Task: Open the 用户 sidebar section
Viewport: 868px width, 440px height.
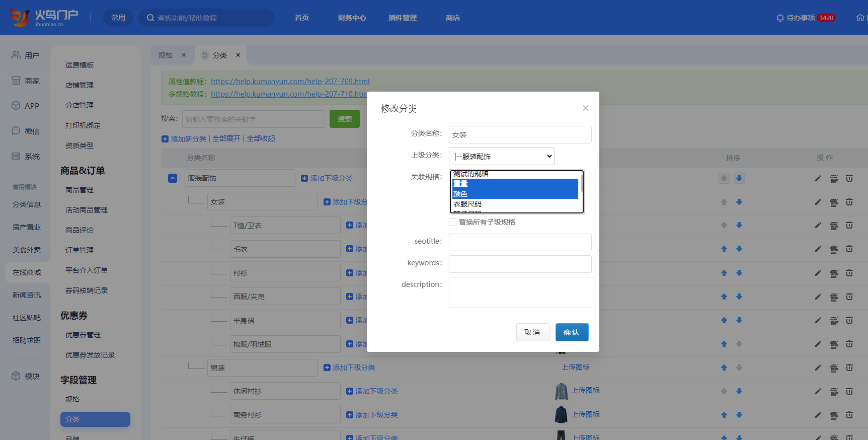Action: 25,55
